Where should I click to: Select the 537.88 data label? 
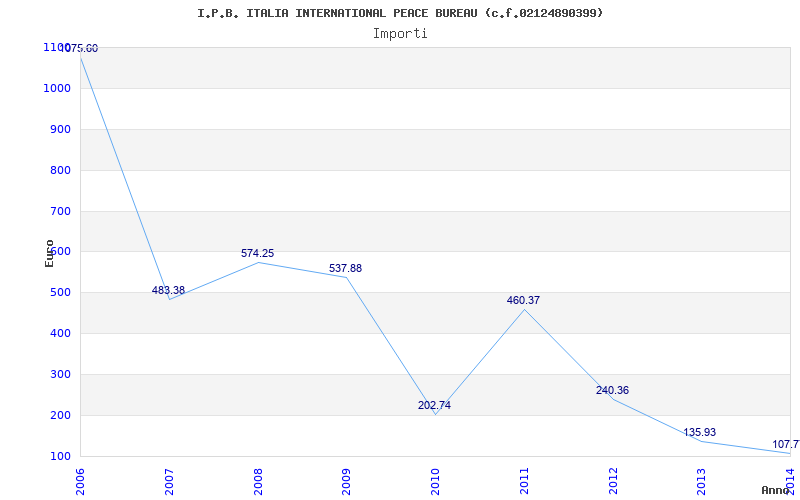[x=345, y=268]
